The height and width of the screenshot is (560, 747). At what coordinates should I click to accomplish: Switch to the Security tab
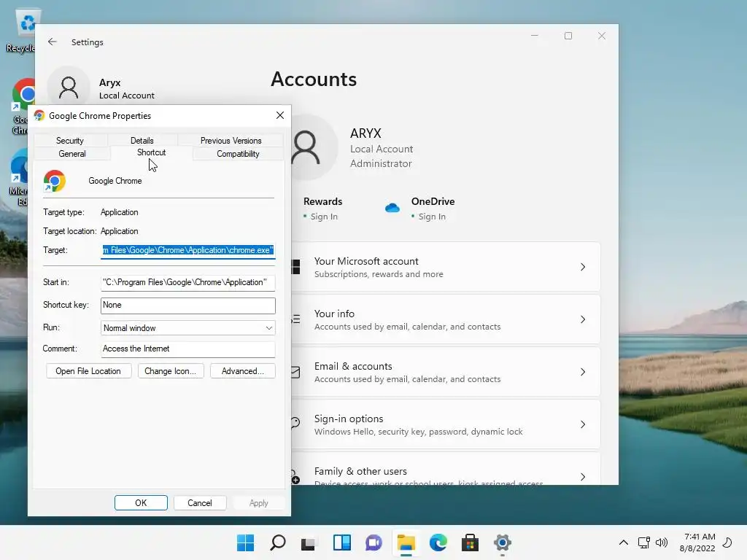(x=69, y=141)
